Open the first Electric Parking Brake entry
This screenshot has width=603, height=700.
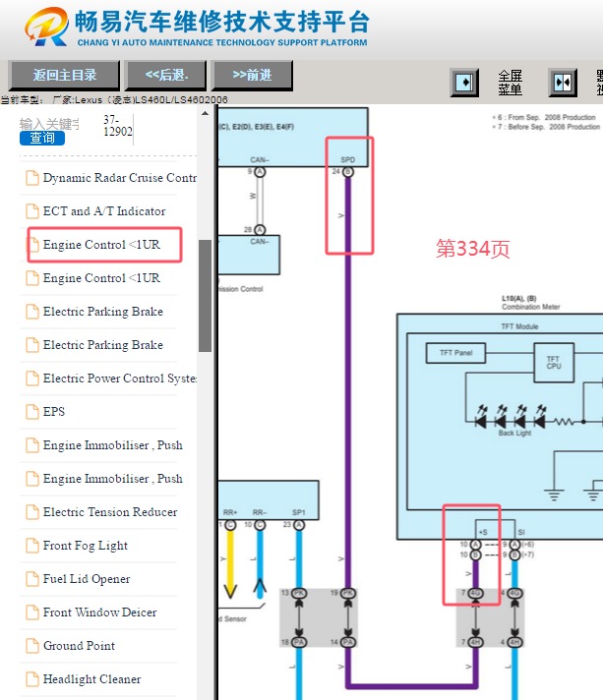[102, 312]
